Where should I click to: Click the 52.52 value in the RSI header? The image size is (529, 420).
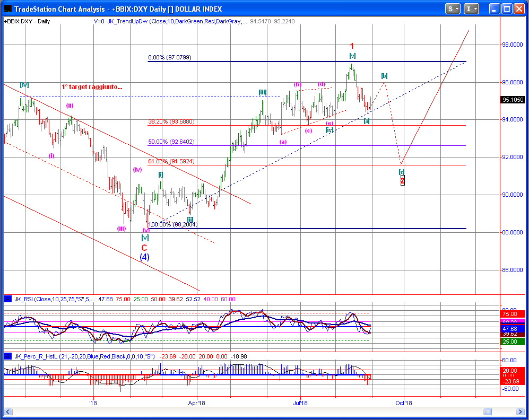pyautogui.click(x=193, y=299)
